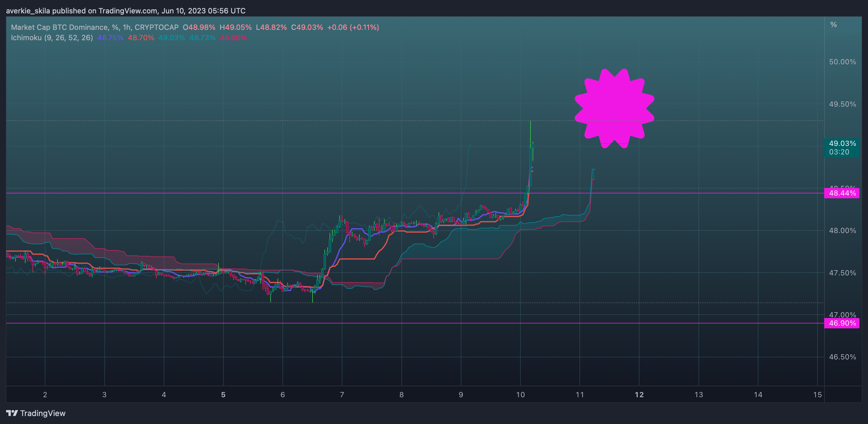Click the change value +0.06 (+0.11%)
This screenshot has width=868, height=424.
tap(353, 27)
